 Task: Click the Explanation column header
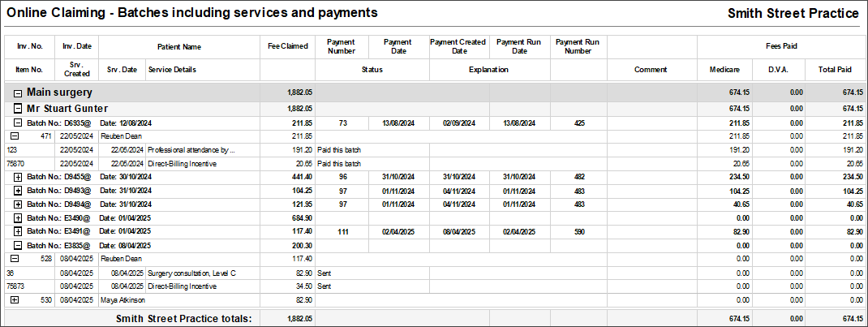point(489,70)
